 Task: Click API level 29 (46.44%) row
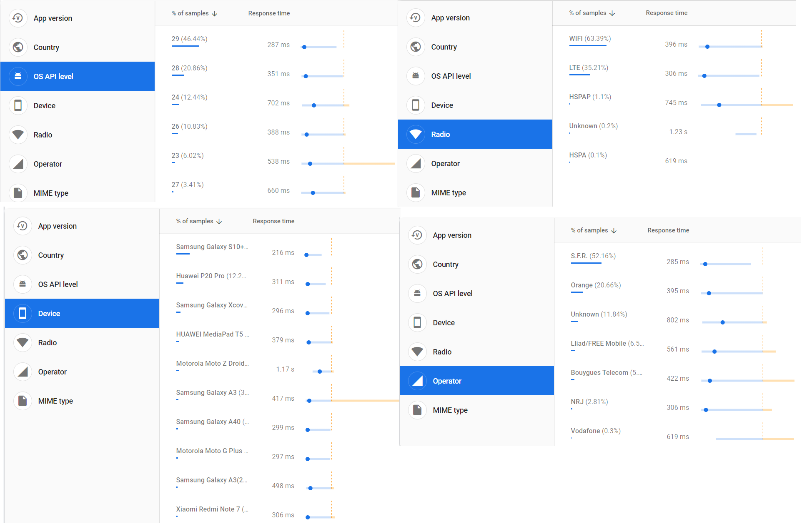coord(276,41)
